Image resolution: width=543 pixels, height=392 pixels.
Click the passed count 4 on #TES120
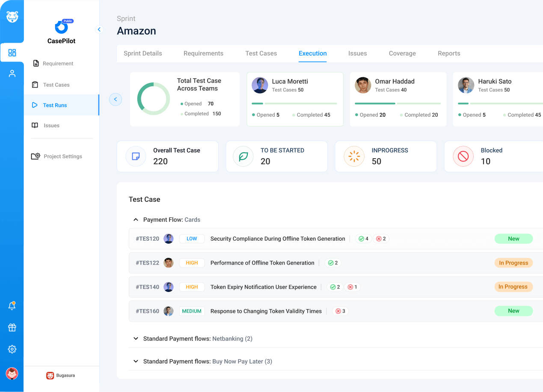[363, 239]
